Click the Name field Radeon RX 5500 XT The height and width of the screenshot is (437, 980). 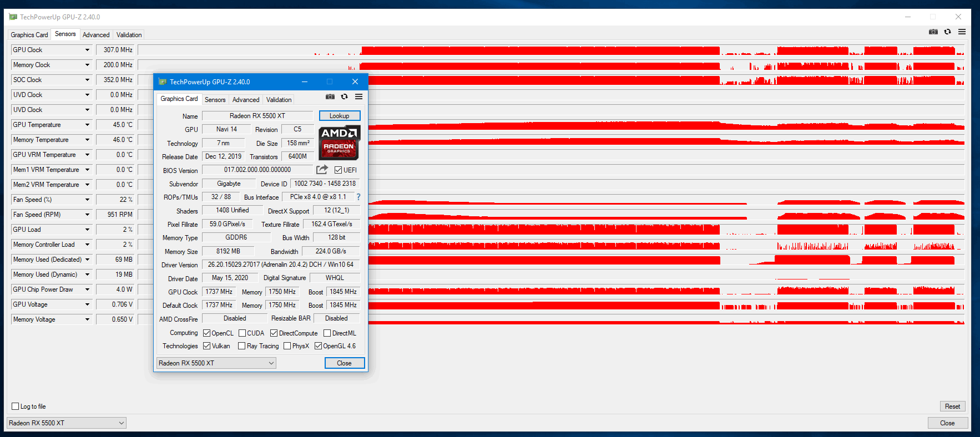point(257,116)
